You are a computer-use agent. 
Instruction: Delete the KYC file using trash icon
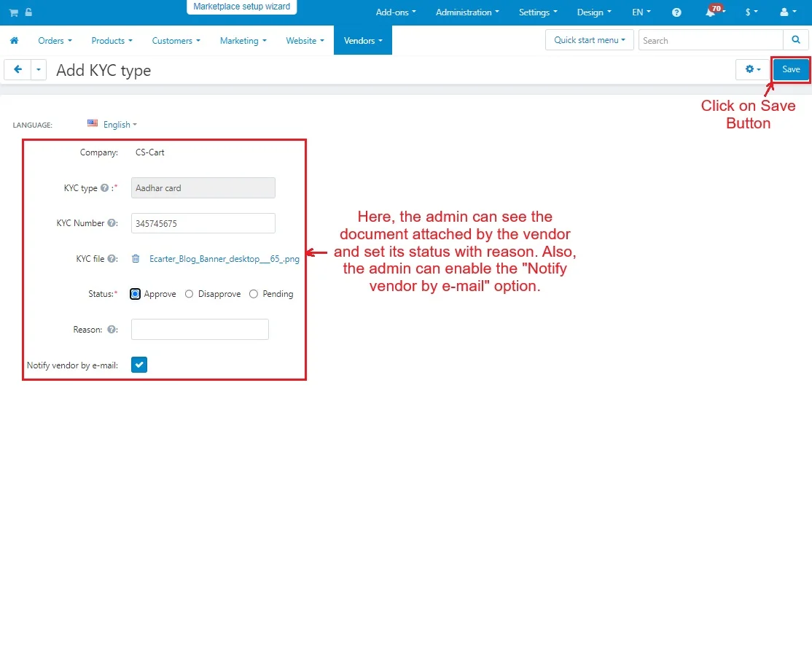(x=136, y=258)
